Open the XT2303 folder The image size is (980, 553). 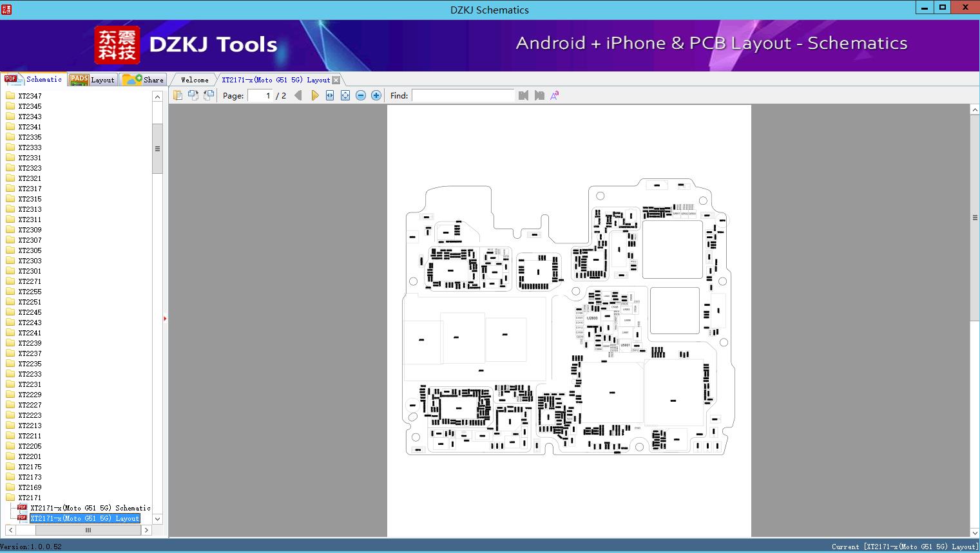[24, 261]
